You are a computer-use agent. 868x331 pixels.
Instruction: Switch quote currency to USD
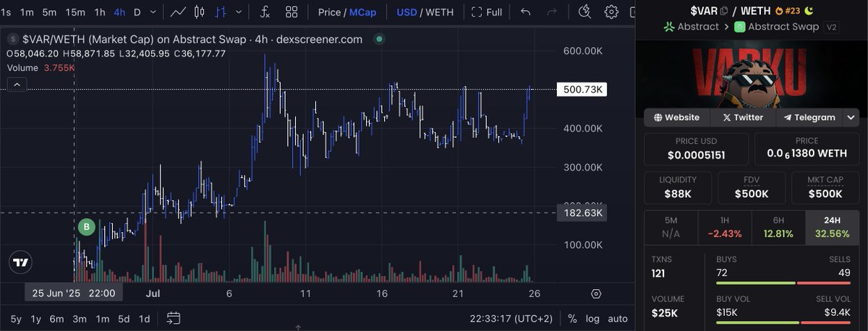(x=407, y=12)
